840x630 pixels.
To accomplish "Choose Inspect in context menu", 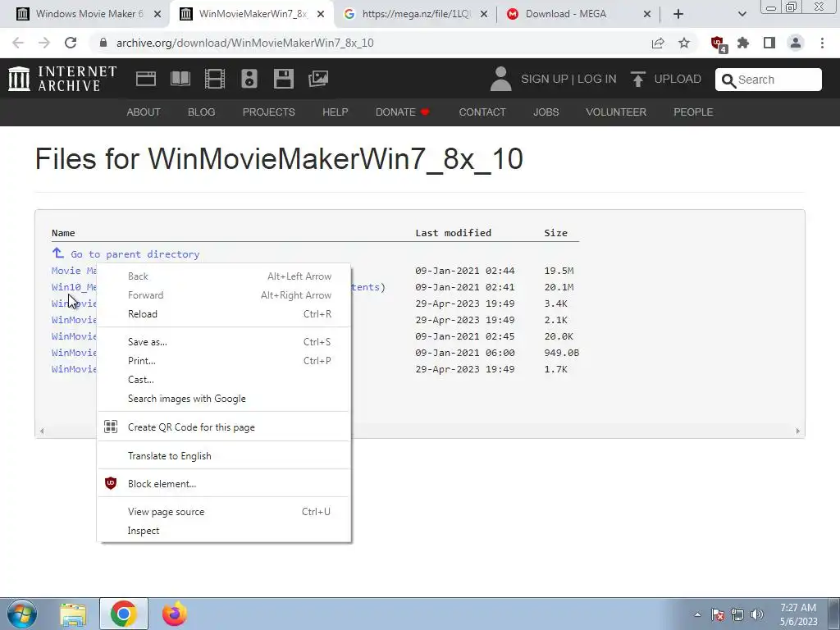I will [224, 531].
